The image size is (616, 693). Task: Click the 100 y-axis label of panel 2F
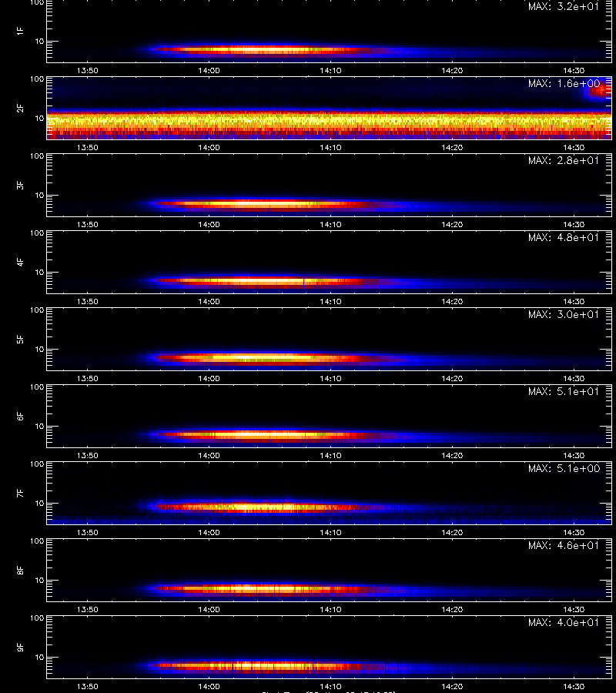click(x=37, y=79)
